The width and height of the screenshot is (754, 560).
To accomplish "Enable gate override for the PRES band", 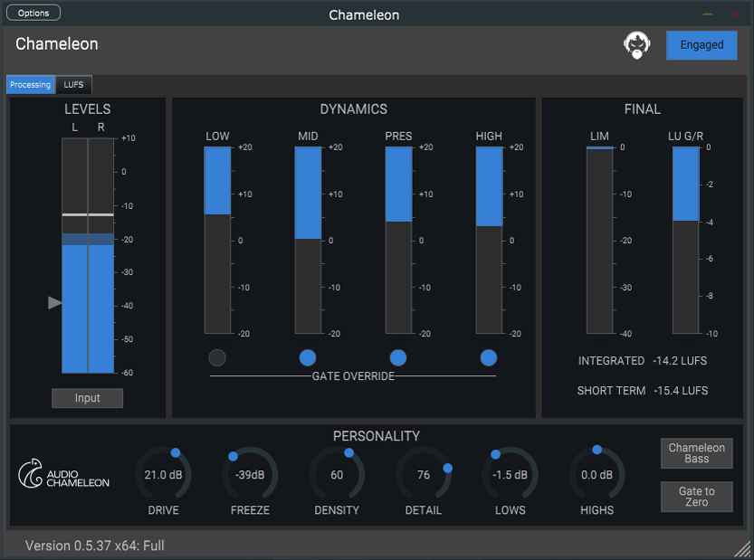I will (x=398, y=357).
